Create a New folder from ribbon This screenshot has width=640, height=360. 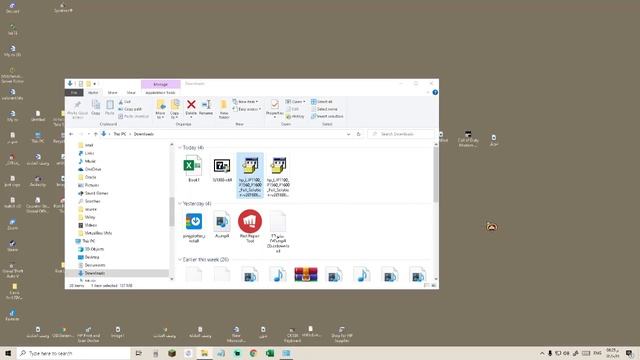point(224,109)
